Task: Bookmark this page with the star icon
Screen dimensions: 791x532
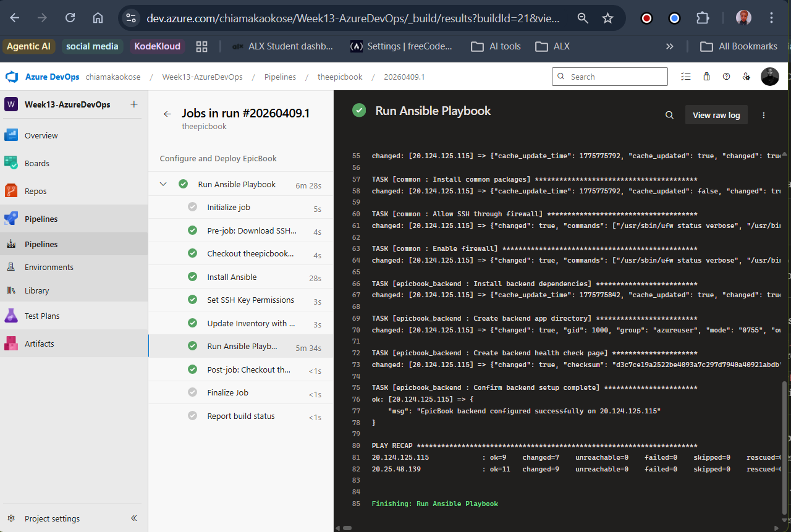Action: (608, 19)
